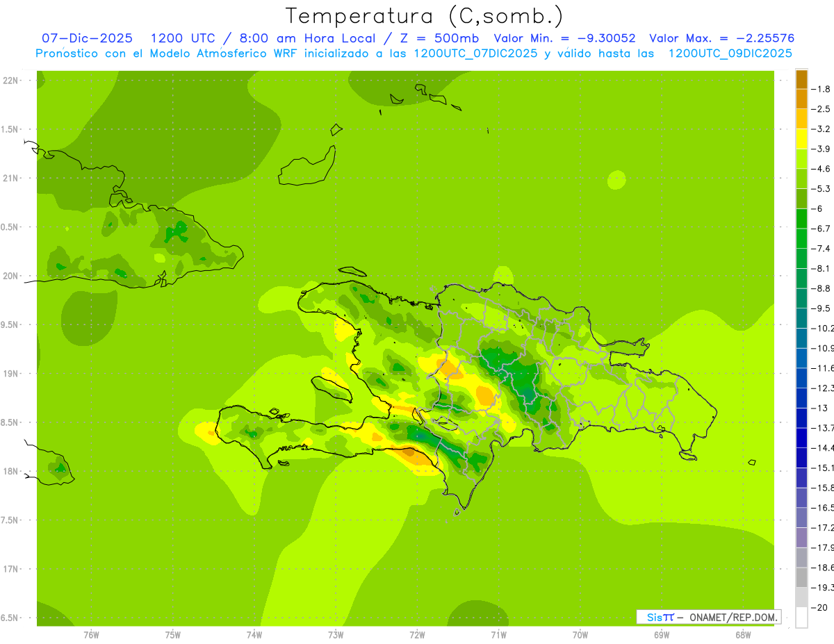
Task: Select the '07-Dic-2025' date text
Action: (x=87, y=38)
